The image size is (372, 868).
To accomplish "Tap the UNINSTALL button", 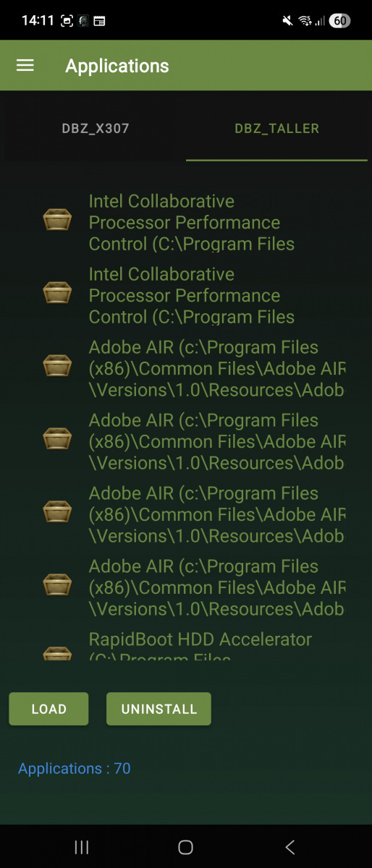I will (x=158, y=709).
